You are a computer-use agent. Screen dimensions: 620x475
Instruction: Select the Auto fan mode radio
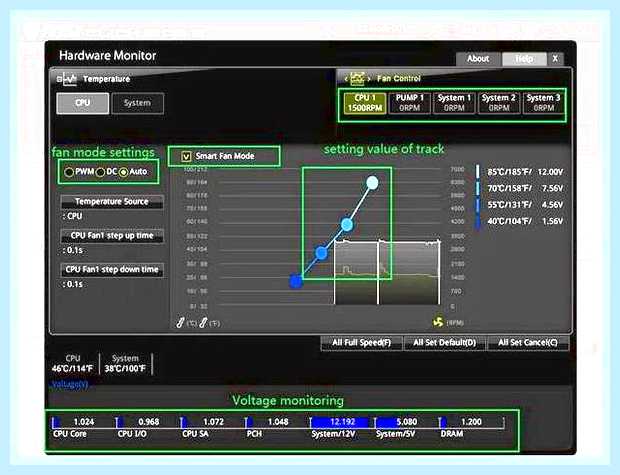124,172
